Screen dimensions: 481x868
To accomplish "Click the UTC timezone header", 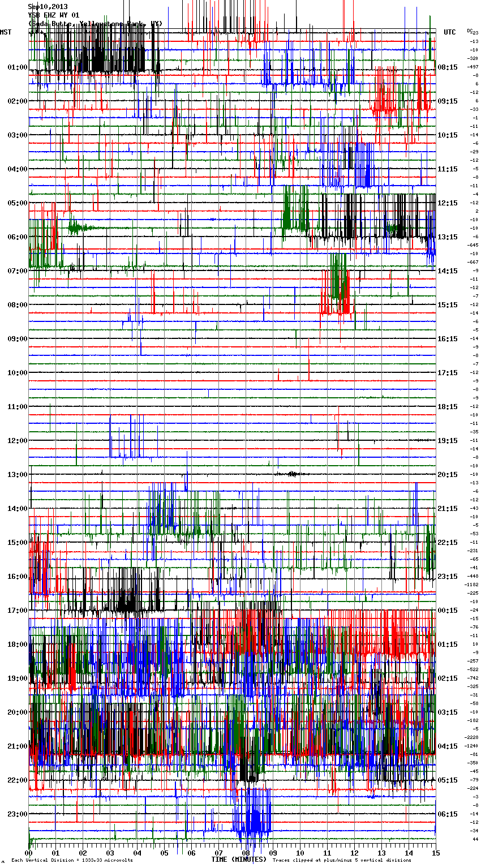I will click(449, 32).
